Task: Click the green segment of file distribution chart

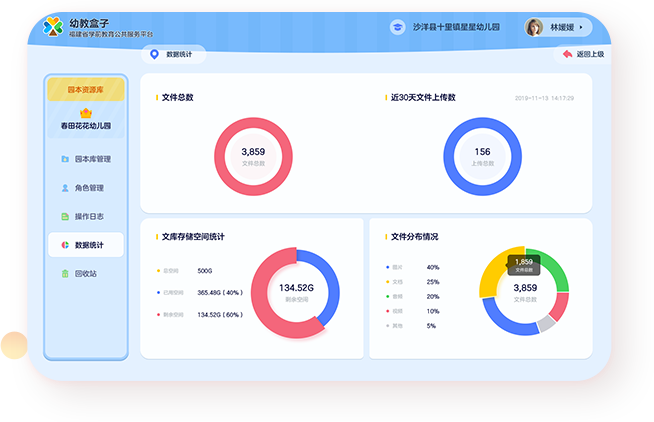Action: (553, 268)
